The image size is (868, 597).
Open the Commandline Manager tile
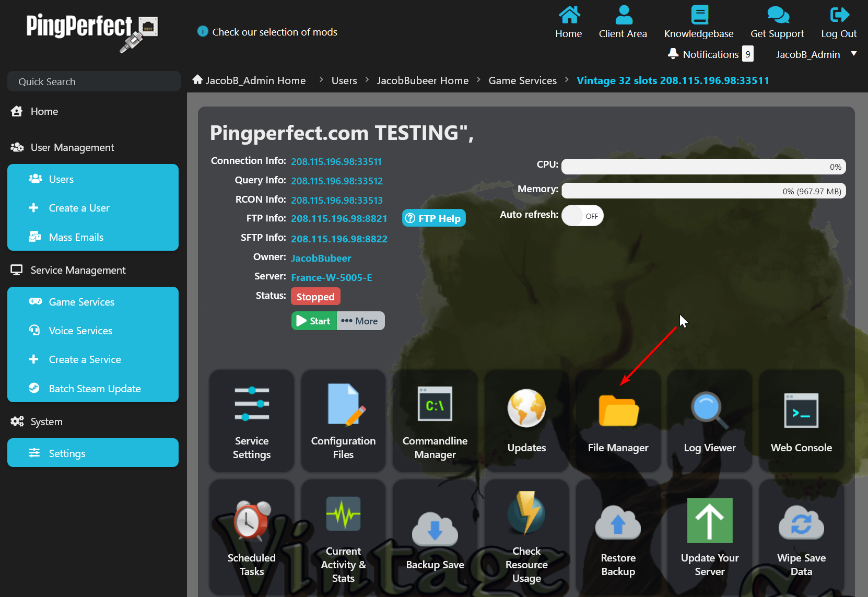click(x=435, y=421)
